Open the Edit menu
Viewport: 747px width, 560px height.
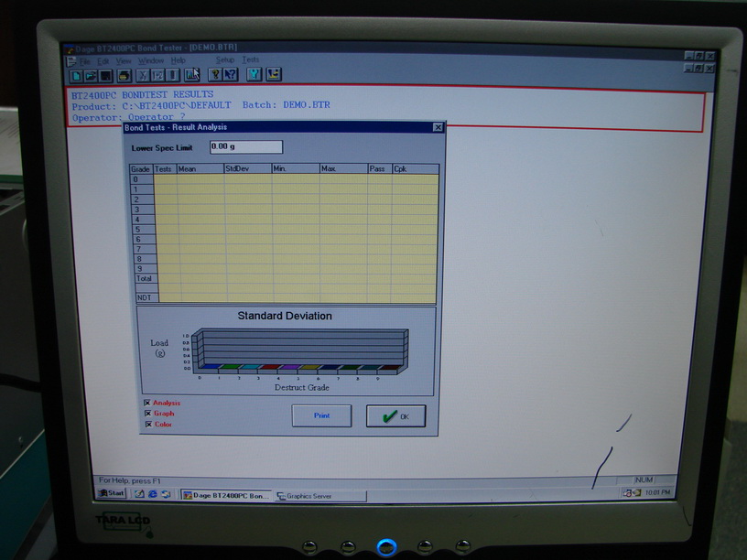point(103,61)
